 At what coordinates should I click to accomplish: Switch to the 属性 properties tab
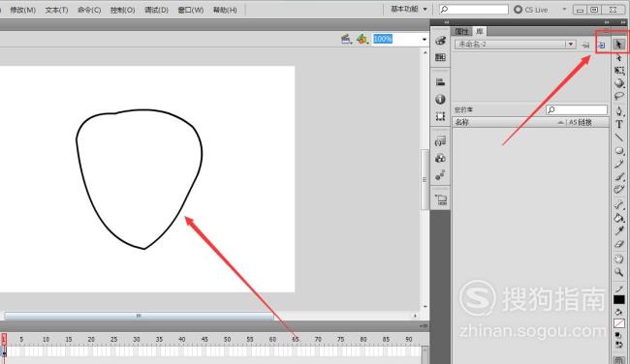point(461,31)
